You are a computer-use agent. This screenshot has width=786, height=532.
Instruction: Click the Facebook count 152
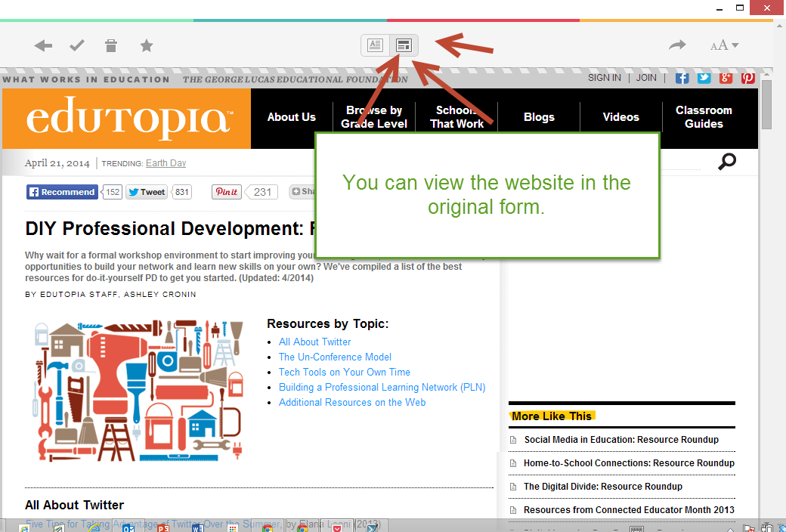[x=113, y=192]
